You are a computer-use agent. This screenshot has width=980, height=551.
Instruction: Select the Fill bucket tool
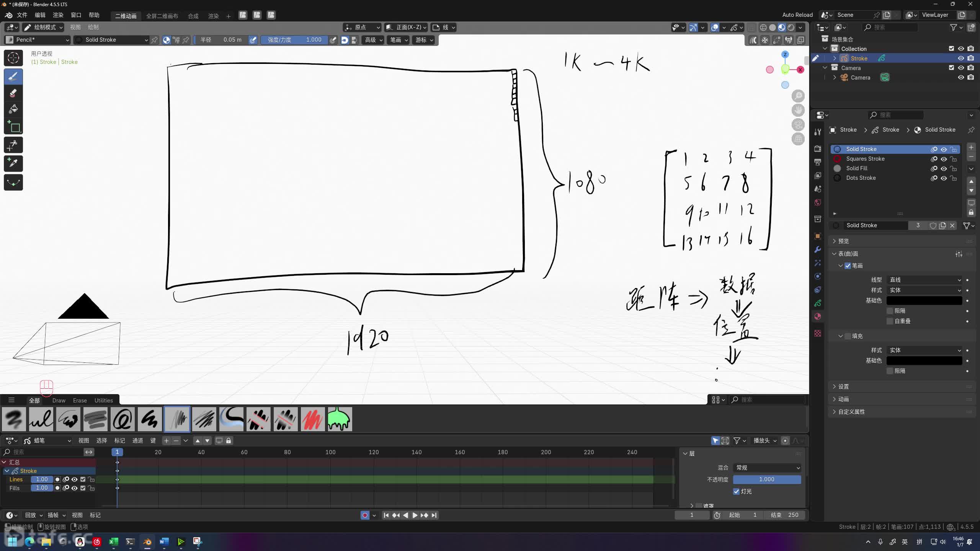(x=13, y=109)
